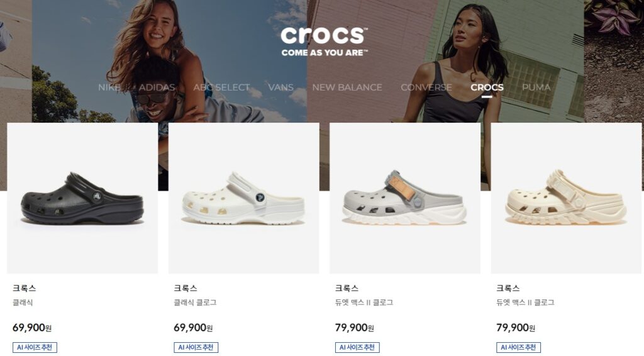
Task: Click the Crocs logo in banner
Action: (324, 41)
